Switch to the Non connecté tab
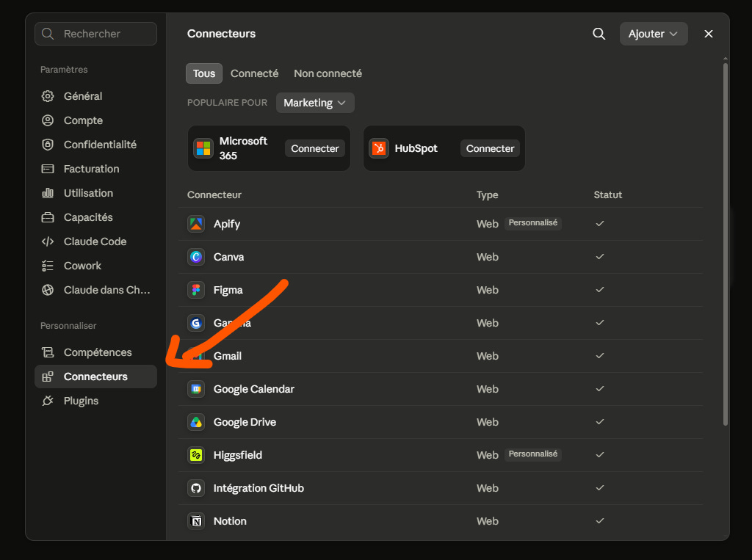This screenshot has width=752, height=560. pyautogui.click(x=328, y=73)
